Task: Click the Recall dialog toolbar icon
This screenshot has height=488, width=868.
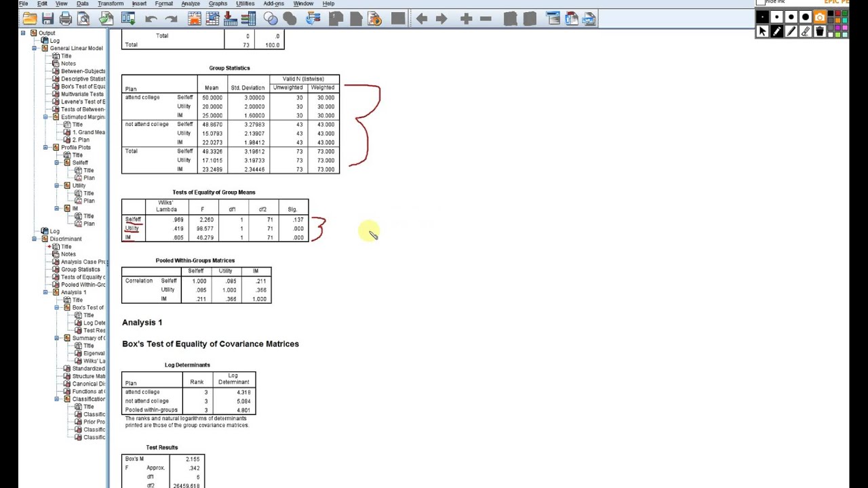Action: (x=128, y=18)
